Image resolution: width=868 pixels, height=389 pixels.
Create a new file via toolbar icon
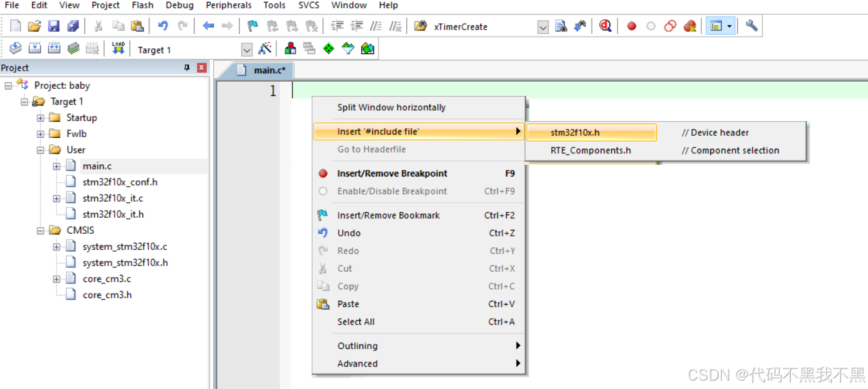15,26
